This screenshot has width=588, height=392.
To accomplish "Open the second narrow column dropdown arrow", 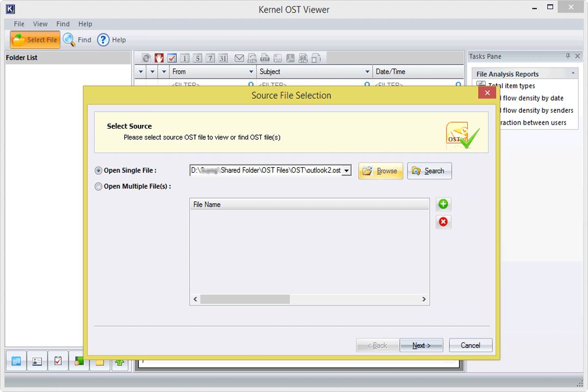I will 152,72.
